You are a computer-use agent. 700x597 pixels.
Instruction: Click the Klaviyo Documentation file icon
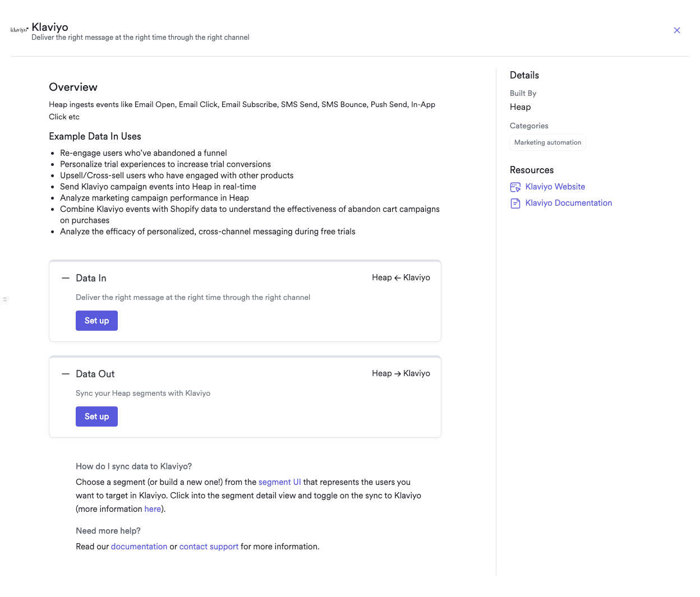point(515,203)
